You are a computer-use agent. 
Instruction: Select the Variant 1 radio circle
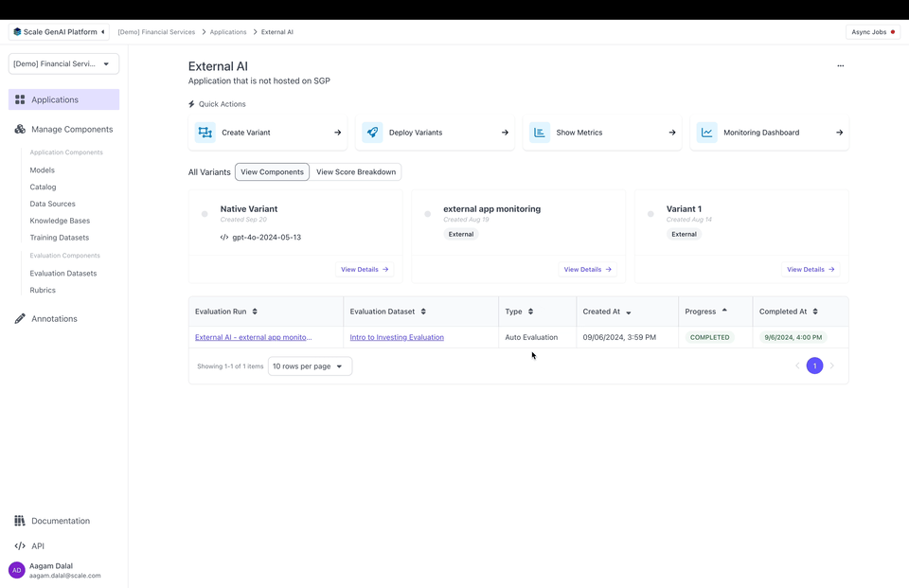pyautogui.click(x=651, y=214)
